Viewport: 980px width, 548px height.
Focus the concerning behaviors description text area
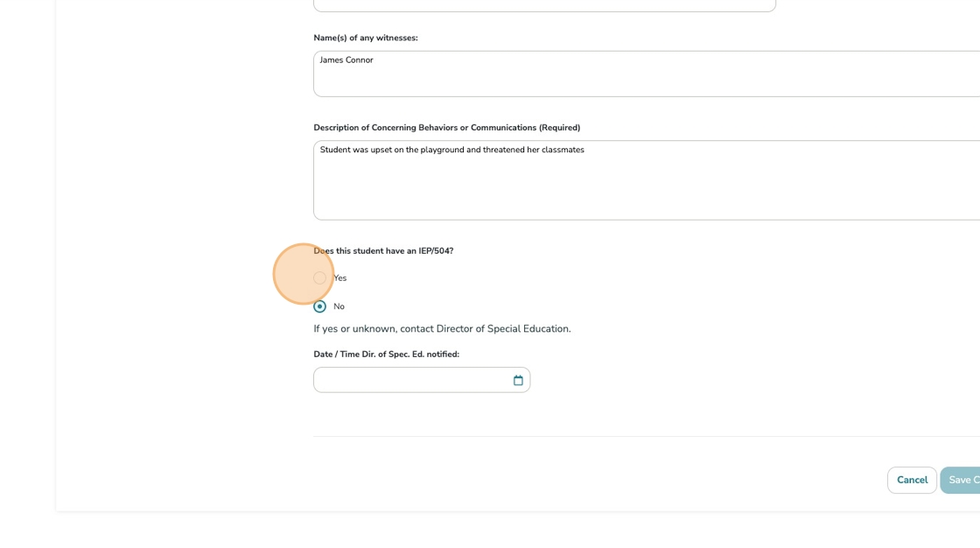point(647,188)
